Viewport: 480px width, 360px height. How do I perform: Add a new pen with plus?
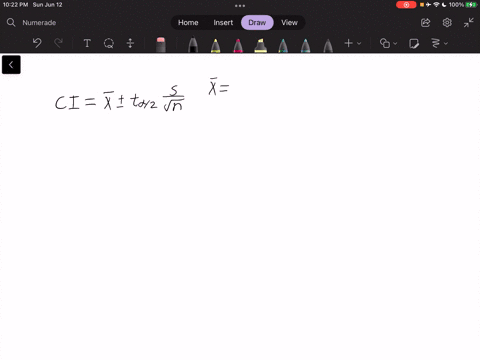click(x=349, y=43)
